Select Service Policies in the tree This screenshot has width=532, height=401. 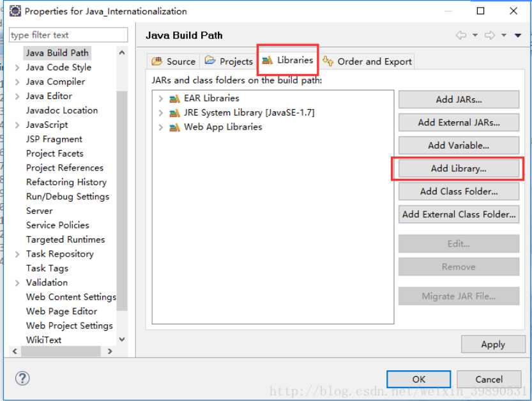pyautogui.click(x=57, y=225)
